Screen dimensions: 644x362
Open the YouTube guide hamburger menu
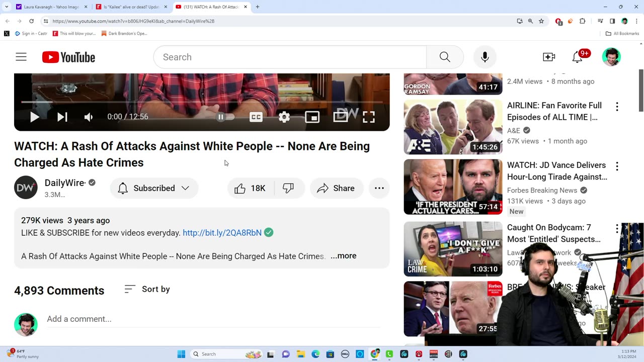(21, 57)
